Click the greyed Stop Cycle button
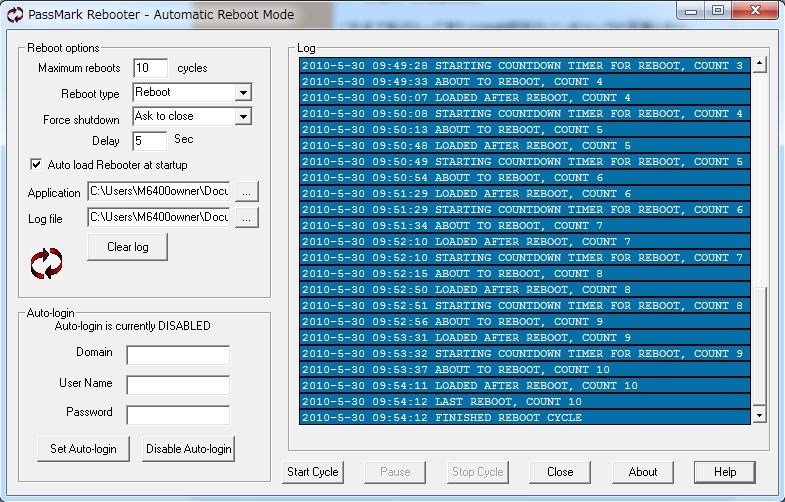This screenshot has width=785, height=502. click(x=478, y=472)
